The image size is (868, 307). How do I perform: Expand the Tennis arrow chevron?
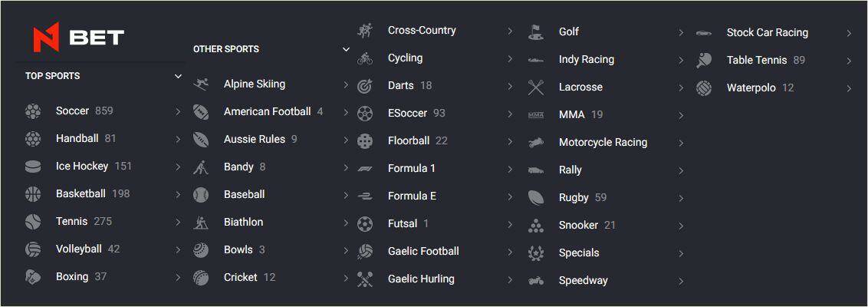[178, 223]
